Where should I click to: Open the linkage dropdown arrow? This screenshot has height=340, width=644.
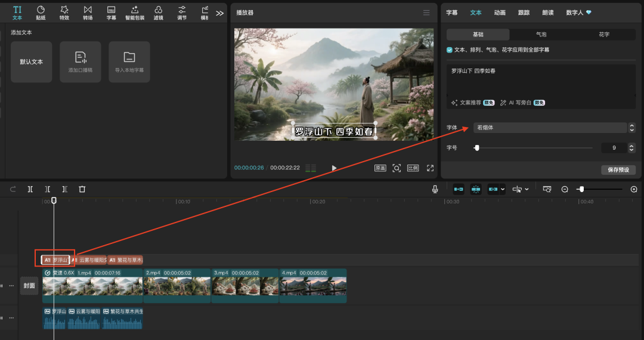tap(502, 189)
